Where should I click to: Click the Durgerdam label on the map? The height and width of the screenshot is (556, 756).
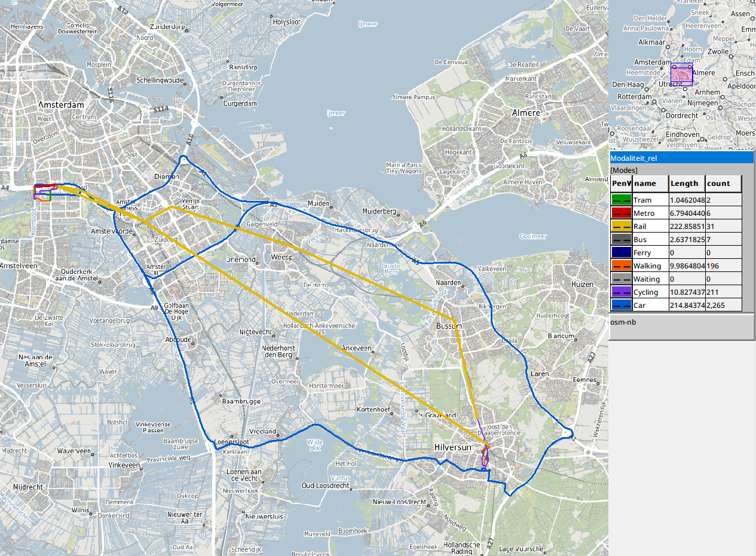click(240, 104)
